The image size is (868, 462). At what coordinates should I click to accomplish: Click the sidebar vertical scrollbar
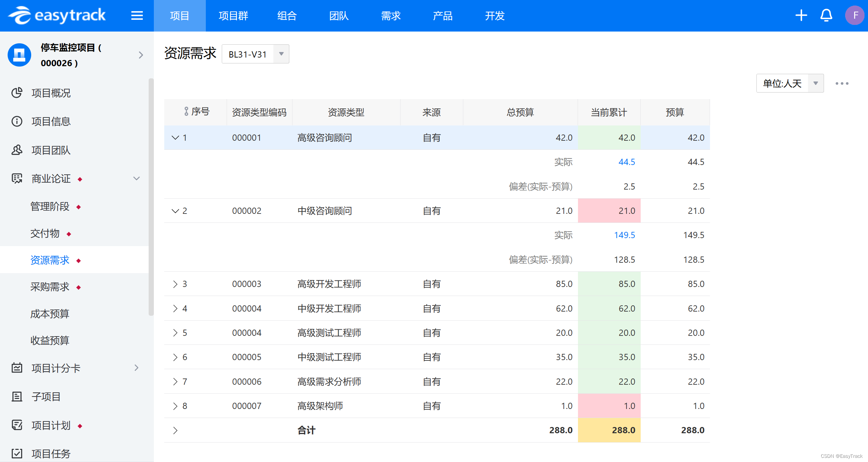[x=151, y=198]
